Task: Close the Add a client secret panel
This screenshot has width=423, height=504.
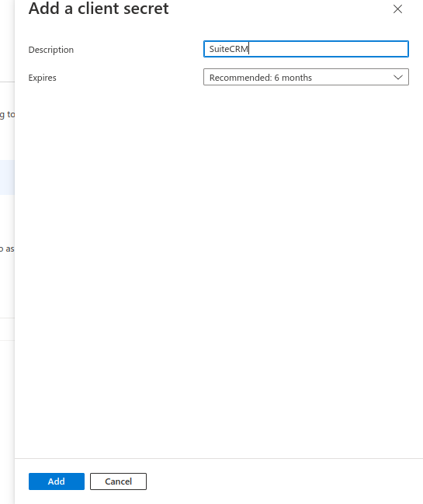Action: pos(397,9)
